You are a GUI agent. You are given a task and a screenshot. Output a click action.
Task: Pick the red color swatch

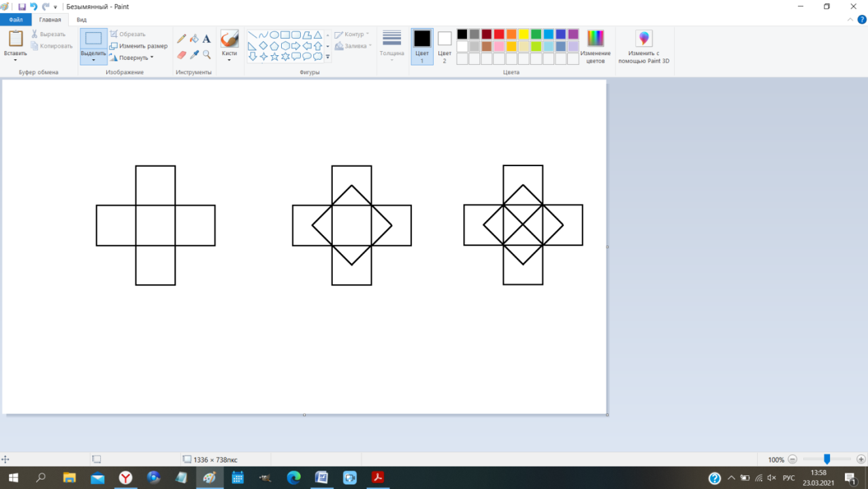(499, 34)
